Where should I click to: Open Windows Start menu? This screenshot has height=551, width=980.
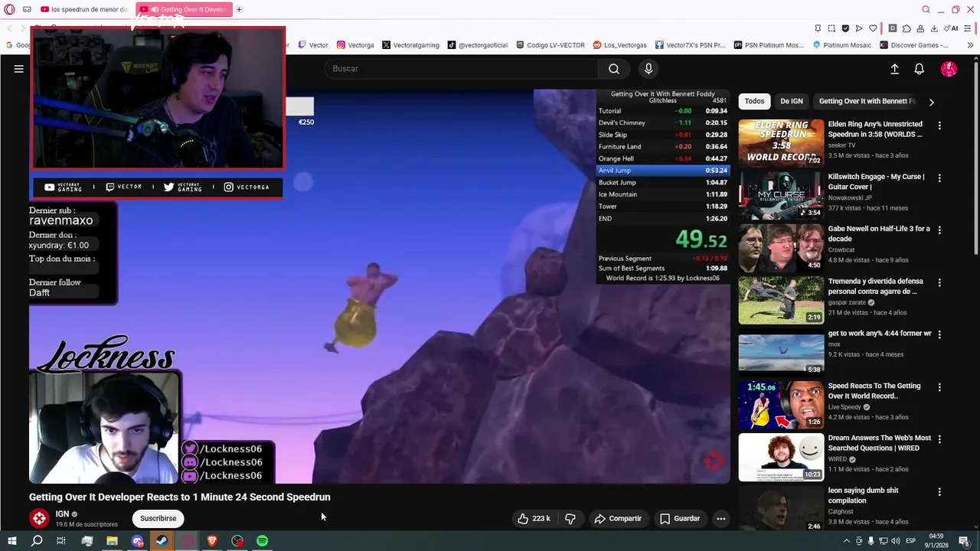(x=11, y=541)
